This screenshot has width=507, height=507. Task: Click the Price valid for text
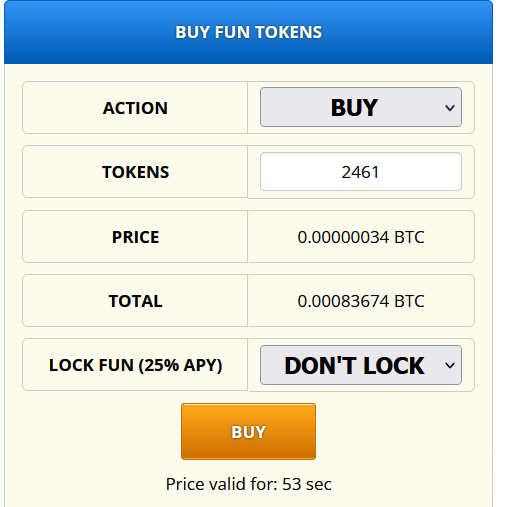click(221, 484)
